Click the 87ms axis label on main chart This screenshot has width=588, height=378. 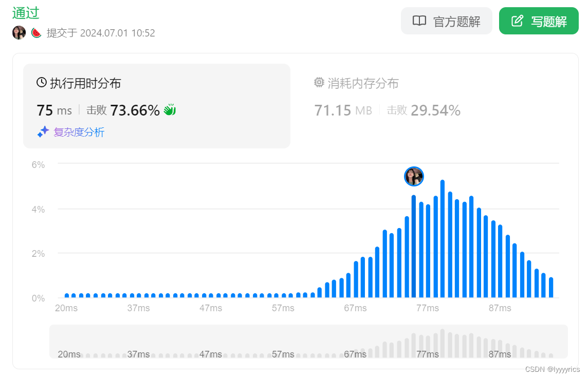[x=500, y=308]
